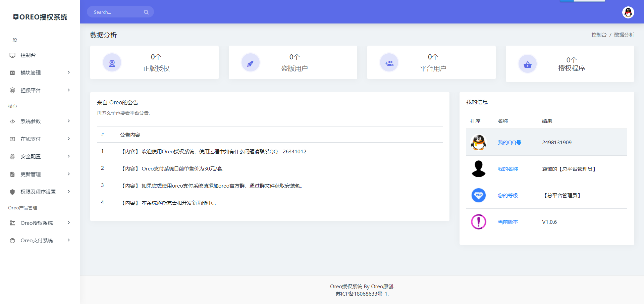
Task: Open the user avatar in top-right corner
Action: (628, 12)
